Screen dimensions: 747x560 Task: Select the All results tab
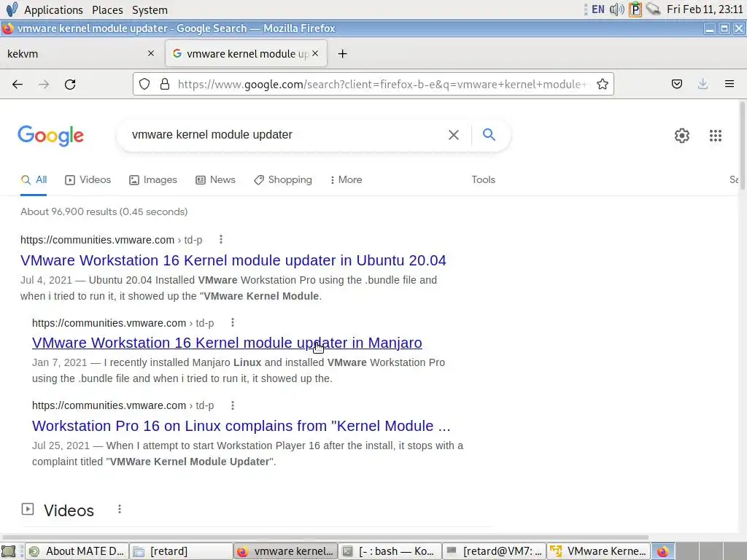pos(34,179)
